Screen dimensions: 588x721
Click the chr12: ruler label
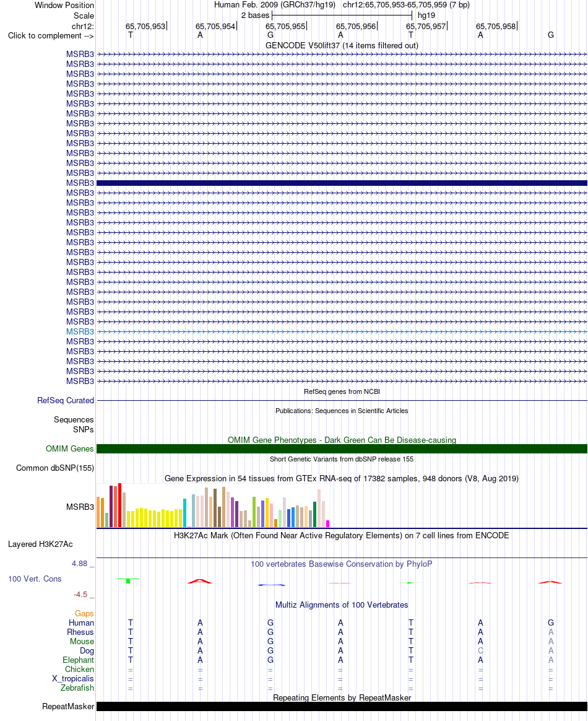(x=83, y=26)
